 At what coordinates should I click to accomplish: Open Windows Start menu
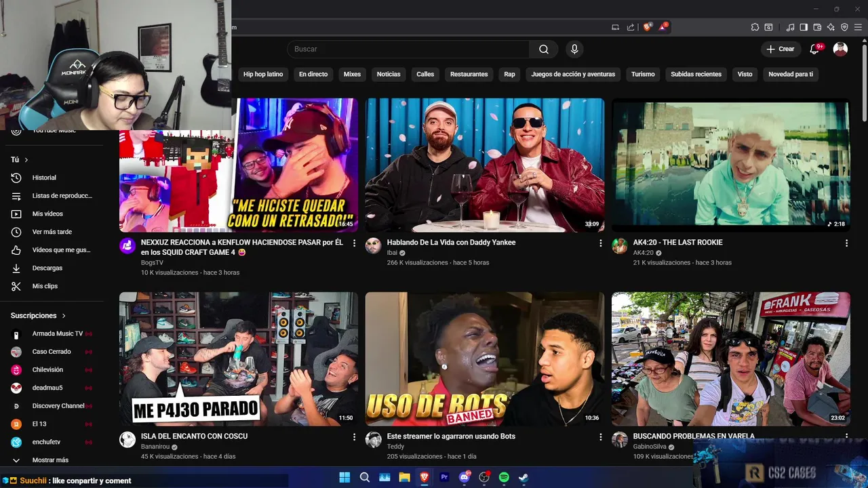pos(344,477)
